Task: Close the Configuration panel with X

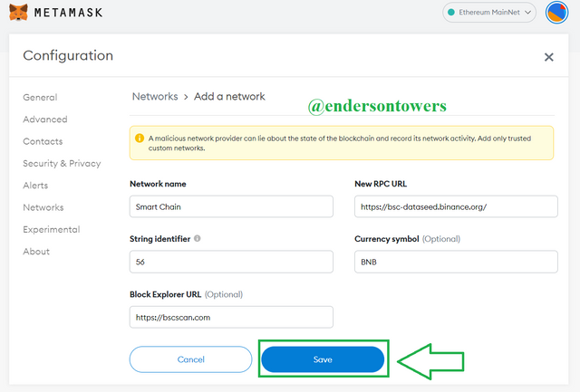Action: pos(548,57)
